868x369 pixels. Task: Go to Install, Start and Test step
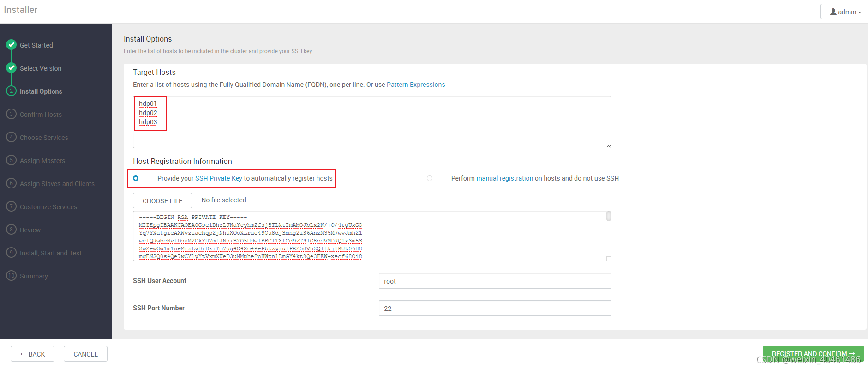pyautogui.click(x=51, y=253)
